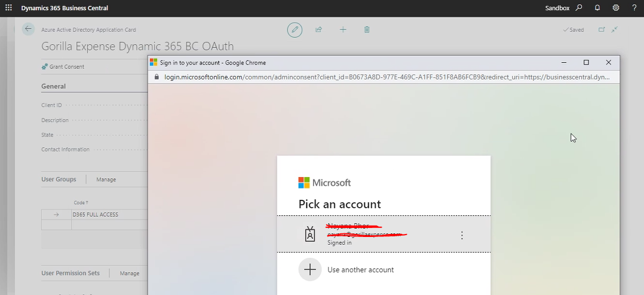644x295 pixels.
Task: Click the Contact Information field label
Action: (x=65, y=150)
